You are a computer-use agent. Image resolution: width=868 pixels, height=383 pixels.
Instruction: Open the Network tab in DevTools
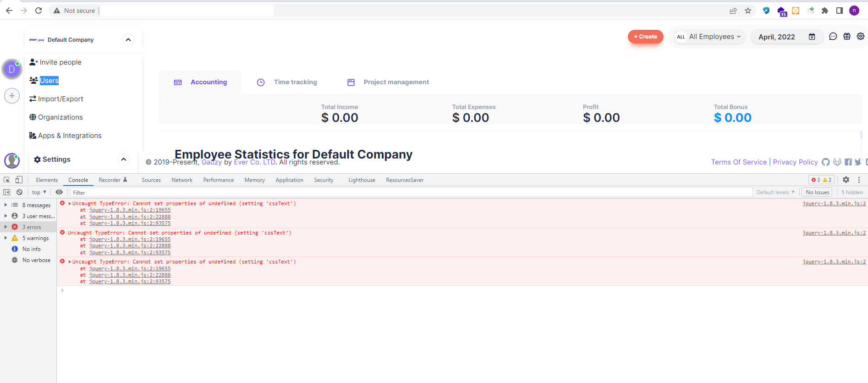point(182,180)
